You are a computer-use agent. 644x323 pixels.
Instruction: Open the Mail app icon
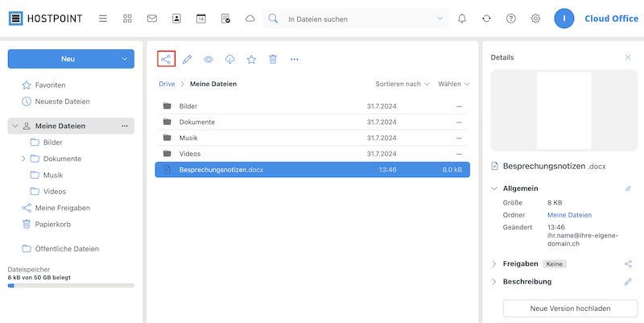click(x=152, y=19)
